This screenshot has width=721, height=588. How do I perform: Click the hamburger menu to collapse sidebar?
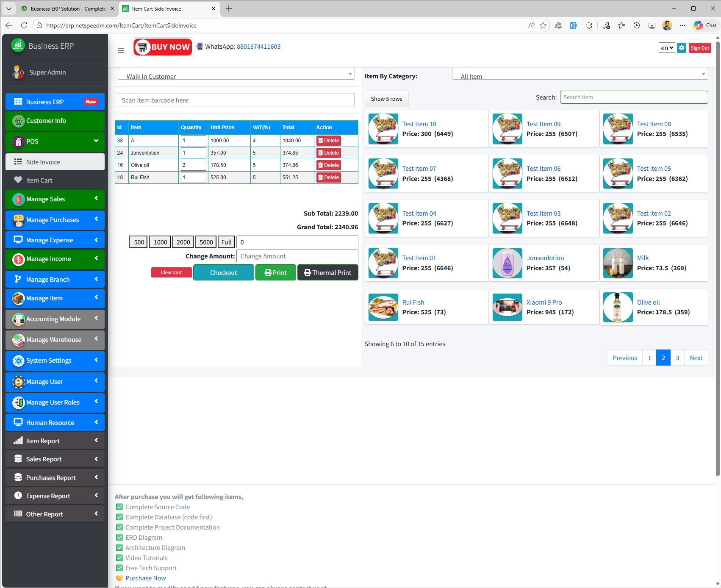click(121, 50)
